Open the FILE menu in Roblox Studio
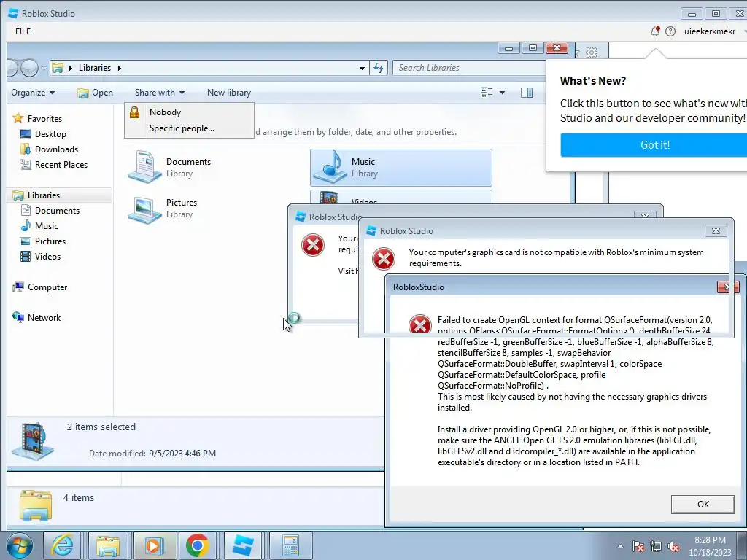 (x=23, y=31)
